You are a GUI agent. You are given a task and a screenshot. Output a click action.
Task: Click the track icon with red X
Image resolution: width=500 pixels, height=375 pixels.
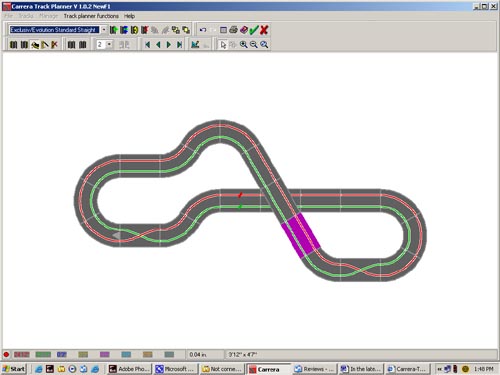[x=54, y=44]
